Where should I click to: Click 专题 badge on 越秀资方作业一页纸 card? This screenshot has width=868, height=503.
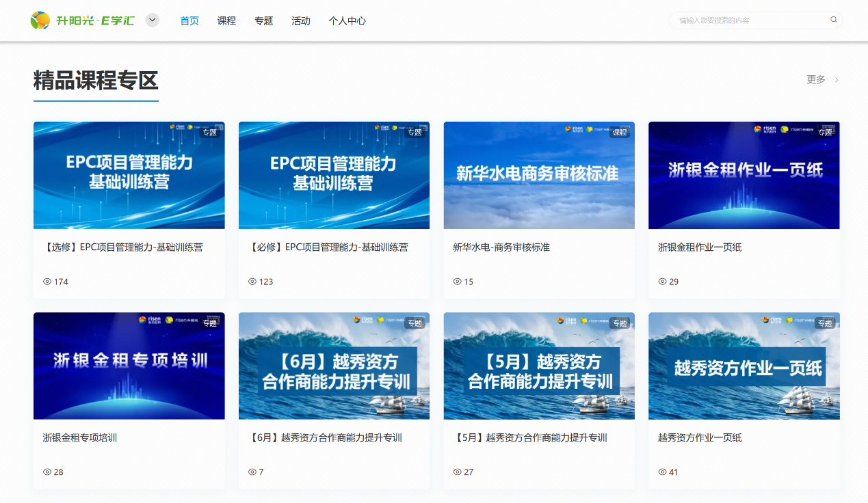coord(825,323)
